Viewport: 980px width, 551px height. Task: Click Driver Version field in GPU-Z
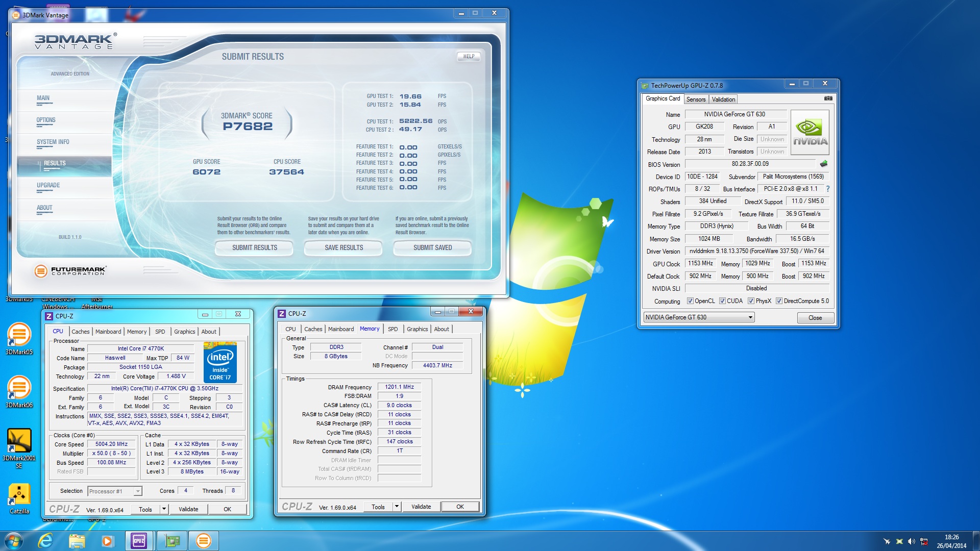[x=756, y=251]
